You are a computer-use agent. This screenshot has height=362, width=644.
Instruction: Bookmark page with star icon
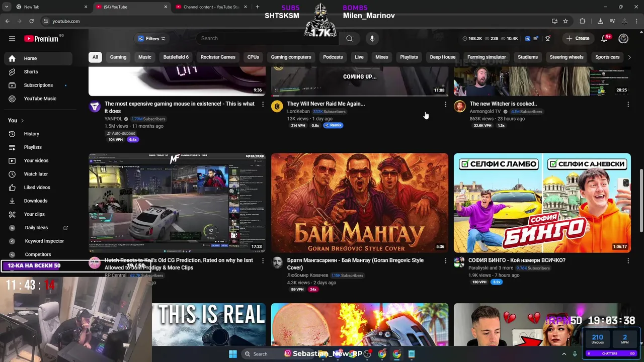566,21
